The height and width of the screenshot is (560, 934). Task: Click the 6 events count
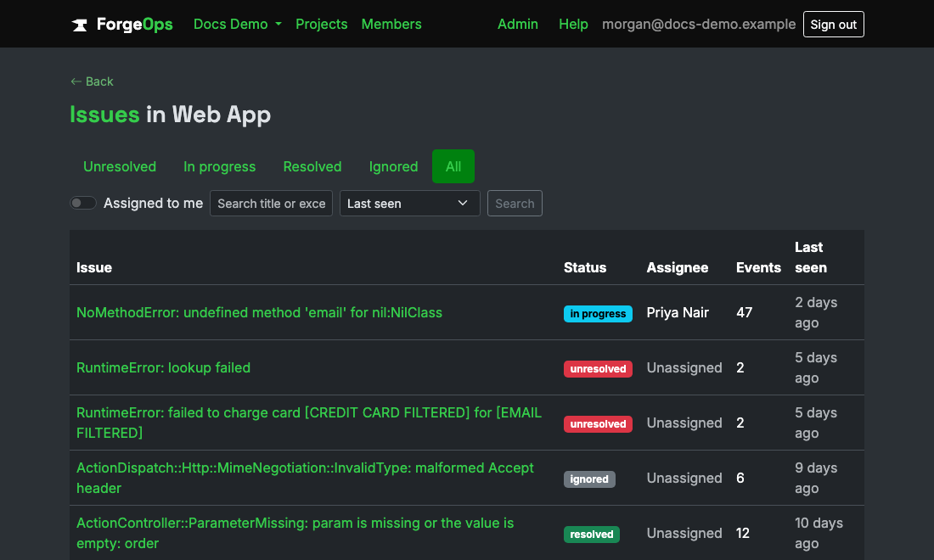740,478
